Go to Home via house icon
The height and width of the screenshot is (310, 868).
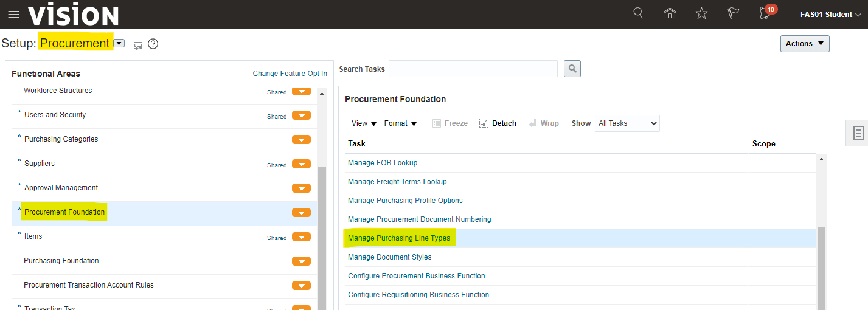point(670,13)
